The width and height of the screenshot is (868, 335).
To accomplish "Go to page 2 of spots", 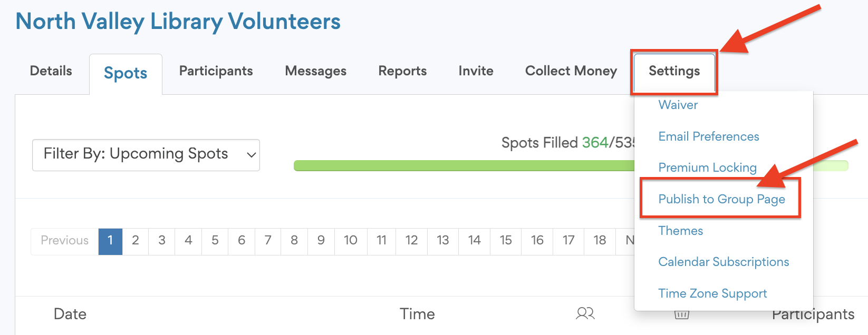I will [x=136, y=241].
